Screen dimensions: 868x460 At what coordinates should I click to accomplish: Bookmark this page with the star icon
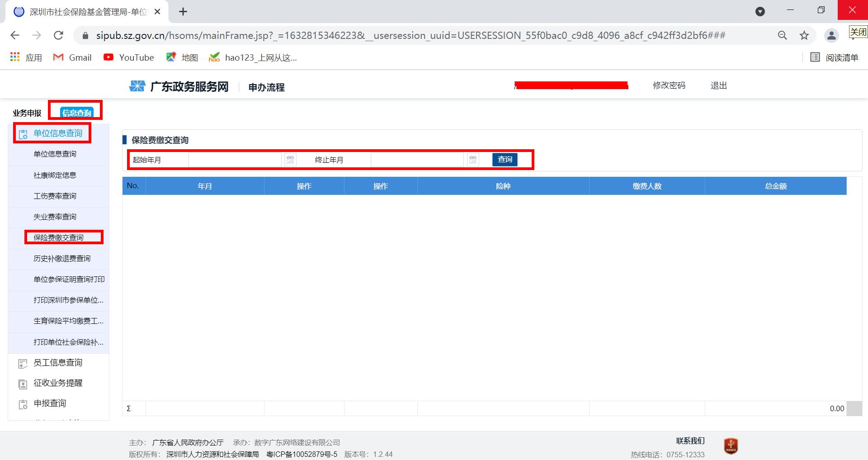click(804, 35)
